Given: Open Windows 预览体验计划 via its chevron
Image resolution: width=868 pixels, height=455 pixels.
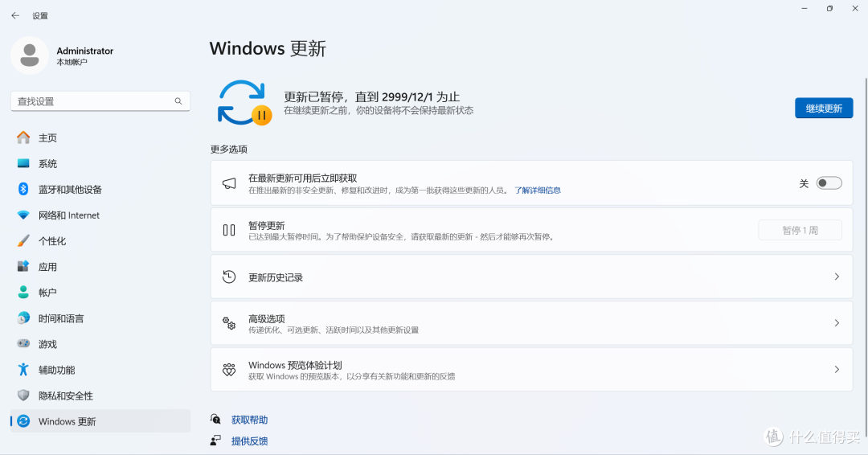Looking at the screenshot, I should coord(837,369).
